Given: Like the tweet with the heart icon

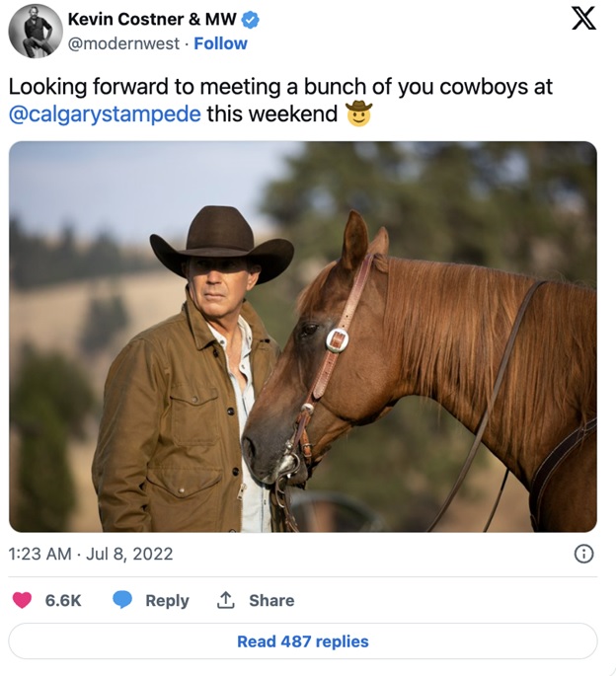Looking at the screenshot, I should coord(22,600).
